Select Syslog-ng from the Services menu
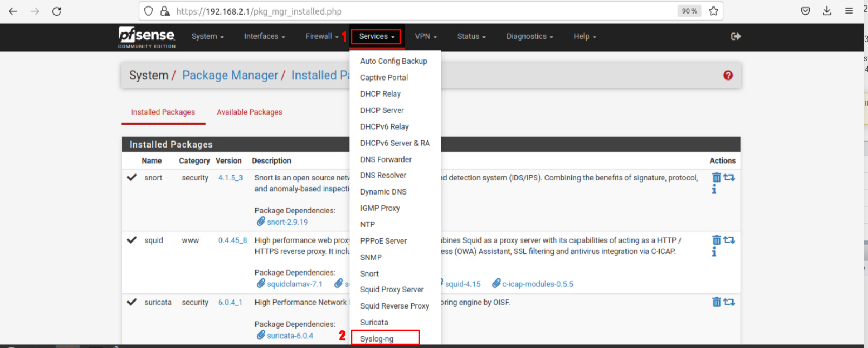 coord(377,339)
